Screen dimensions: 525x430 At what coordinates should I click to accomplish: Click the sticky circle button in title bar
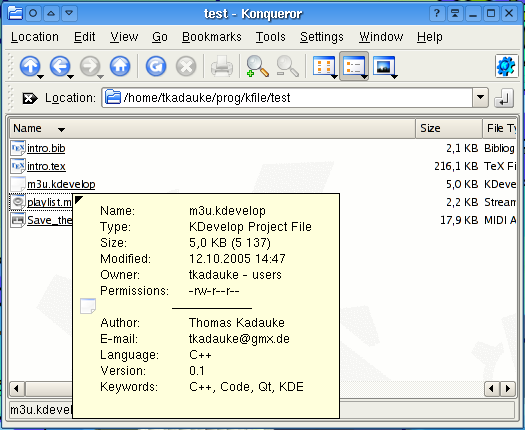point(33,13)
